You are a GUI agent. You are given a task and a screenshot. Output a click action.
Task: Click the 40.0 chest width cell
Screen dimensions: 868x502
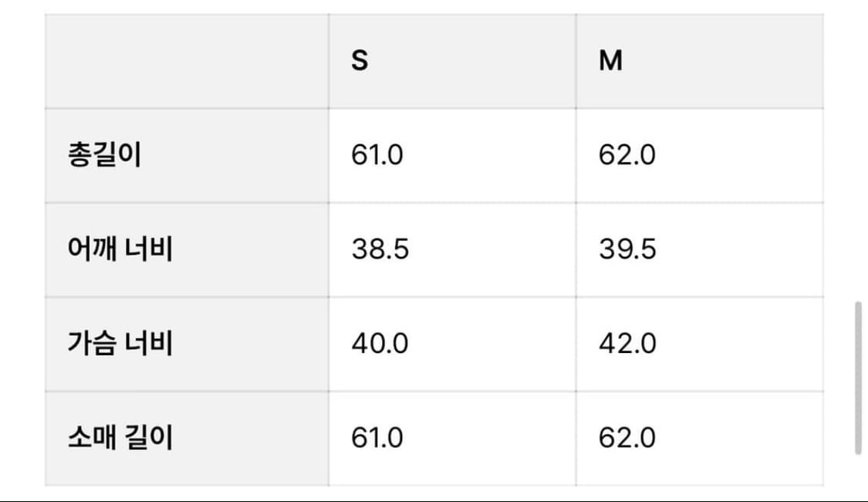coord(380,344)
